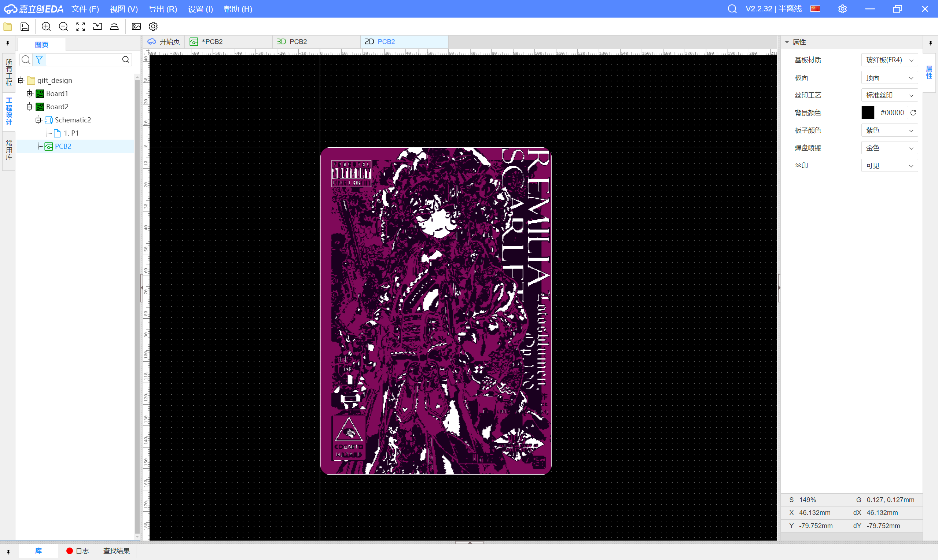Click the export image toolbar icon
Viewport: 938px width, 560px height.
(136, 26)
